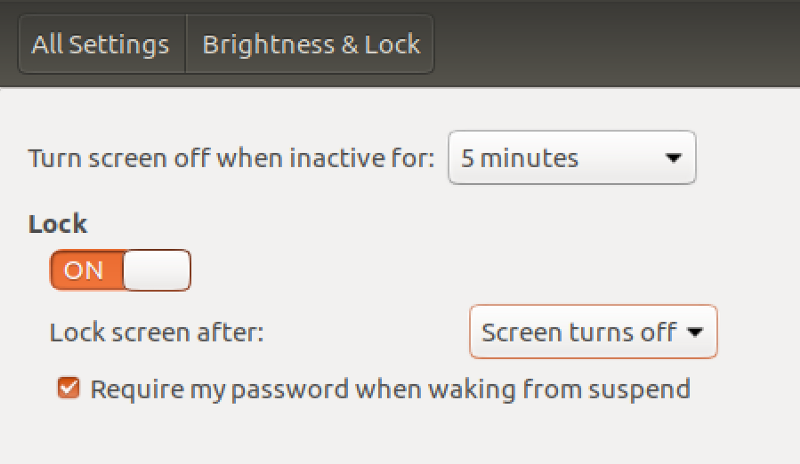Click the ON text on the switch
The width and height of the screenshot is (800, 464).
pyautogui.click(x=84, y=271)
